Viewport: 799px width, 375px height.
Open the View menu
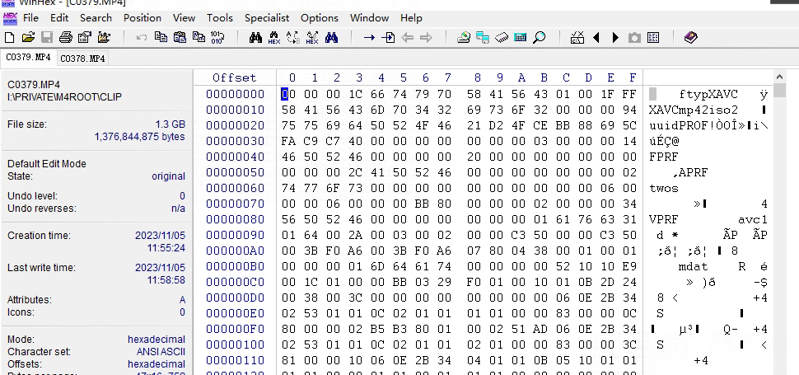(x=184, y=18)
